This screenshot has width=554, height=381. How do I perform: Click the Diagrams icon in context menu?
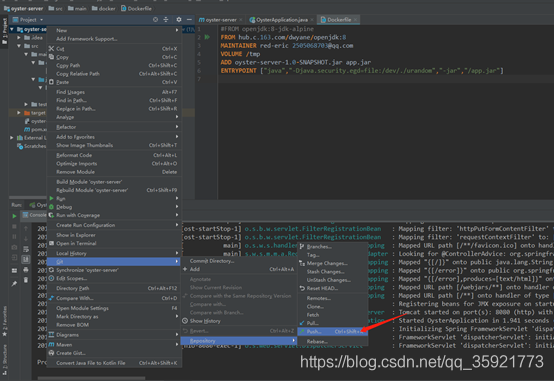pyautogui.click(x=52, y=335)
